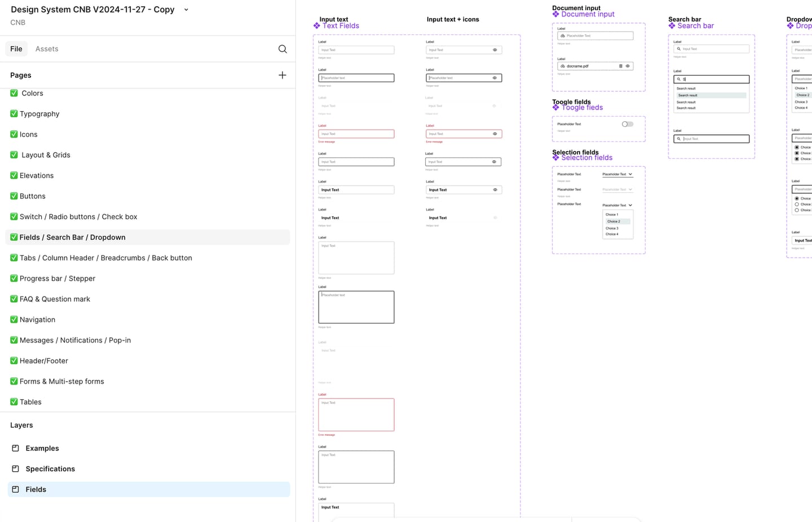Click the Document input component icon

pos(556,14)
